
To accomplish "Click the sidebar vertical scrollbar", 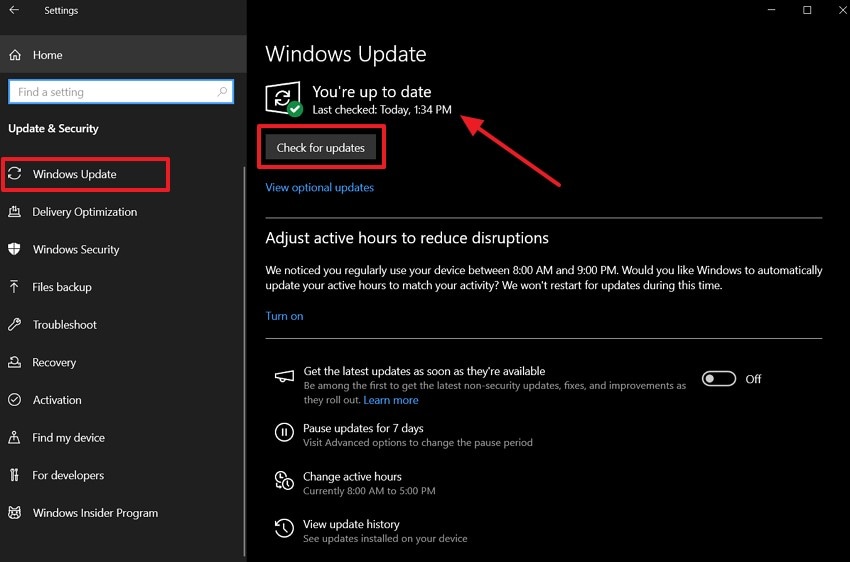I will click(244, 361).
